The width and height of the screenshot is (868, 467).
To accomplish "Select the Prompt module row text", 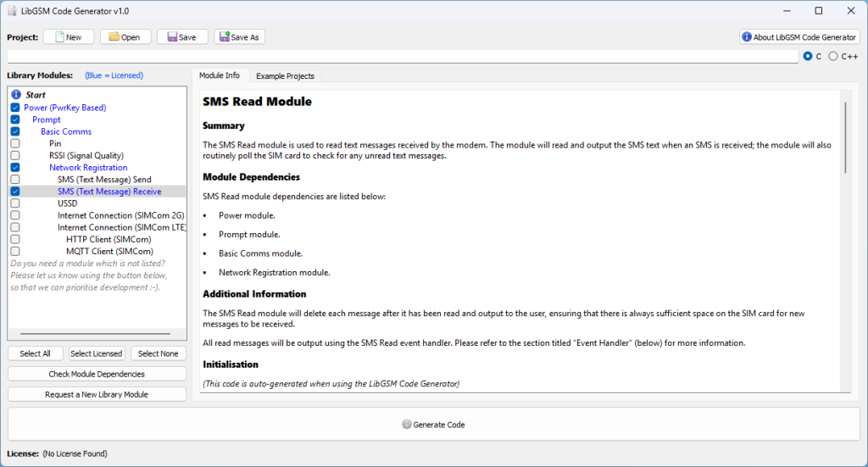I will click(x=47, y=120).
